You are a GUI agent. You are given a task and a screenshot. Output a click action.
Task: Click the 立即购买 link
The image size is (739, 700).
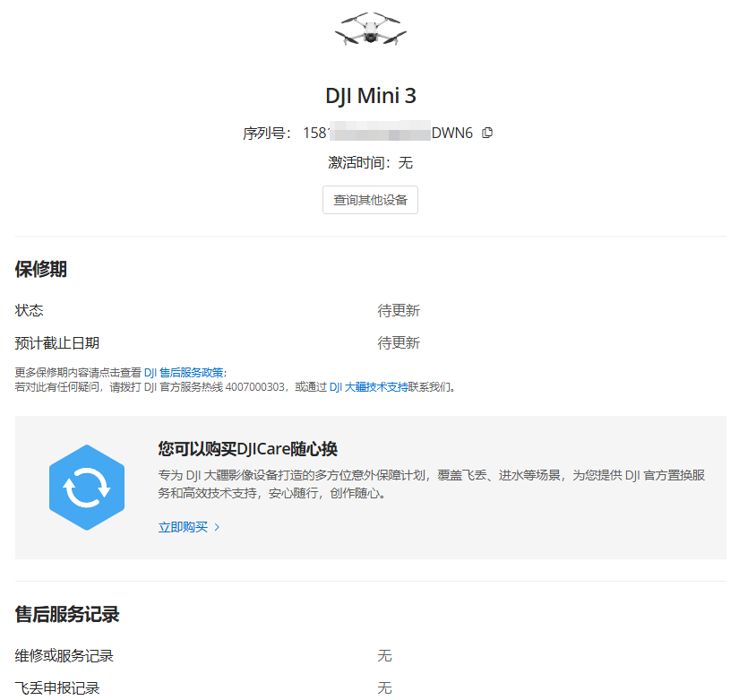[183, 527]
